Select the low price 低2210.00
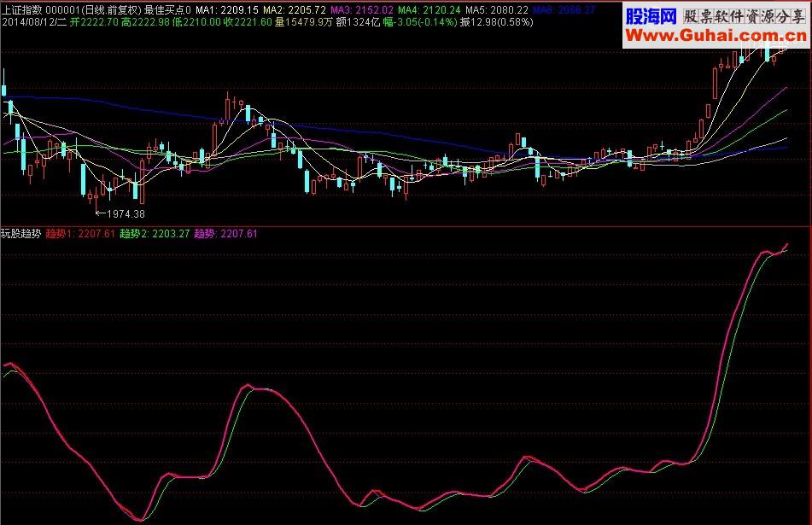This screenshot has width=812, height=525. click(x=196, y=22)
